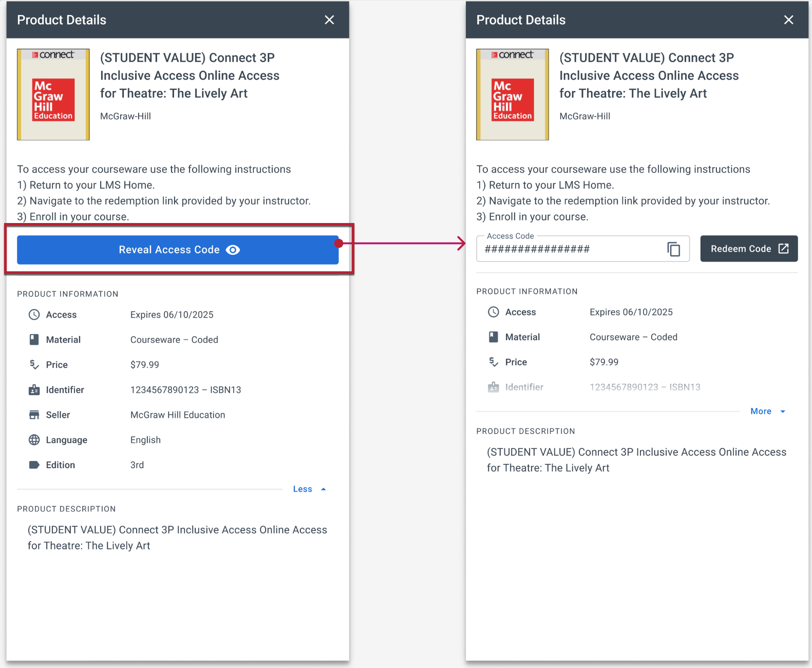Click the book Material icon in left panel
812x668 pixels.
point(34,340)
